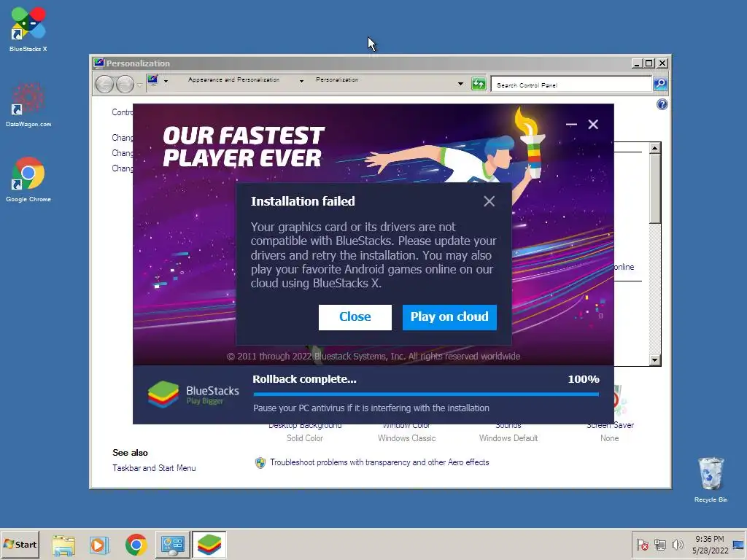This screenshot has width=747, height=560.
Task: Open Sounds Windows Default setting
Action: (x=508, y=432)
